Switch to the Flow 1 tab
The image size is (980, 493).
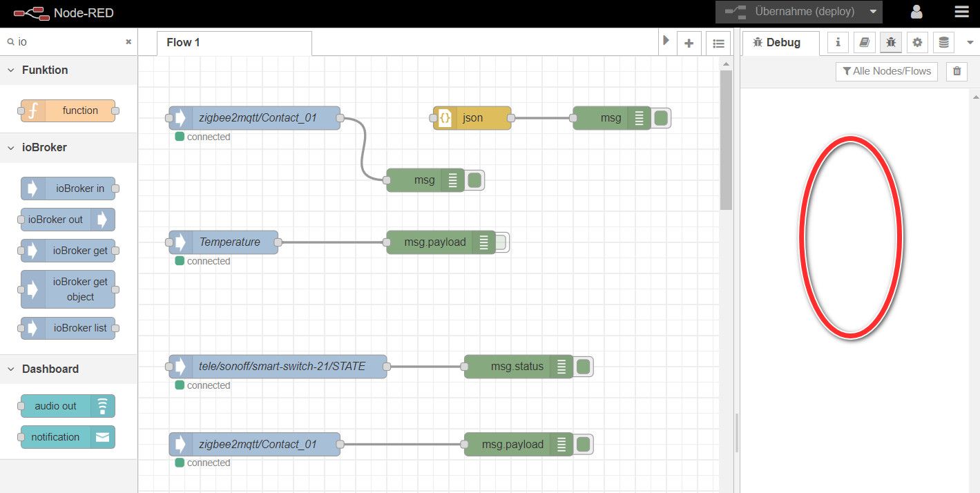pos(234,43)
